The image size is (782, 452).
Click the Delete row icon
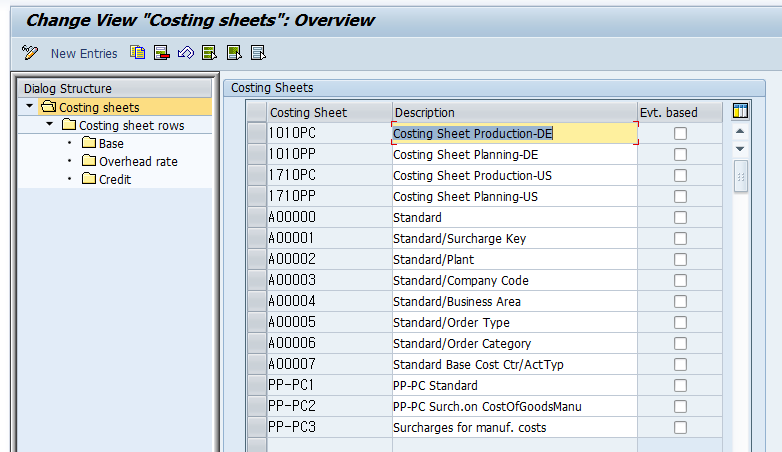point(162,52)
